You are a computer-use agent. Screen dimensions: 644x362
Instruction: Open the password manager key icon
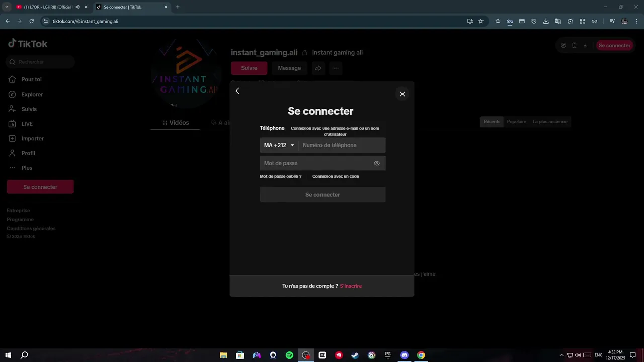coord(510,21)
